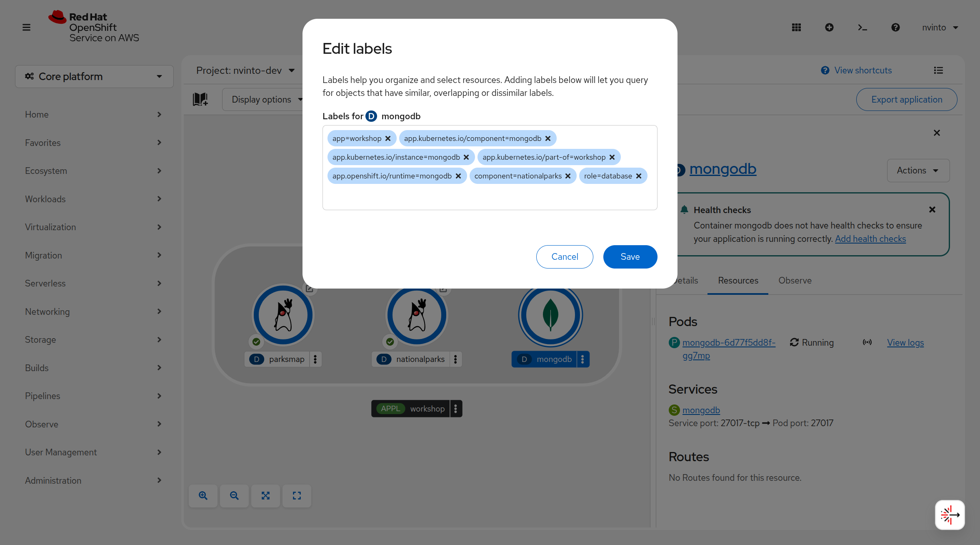Click the add to project book icon
The width and height of the screenshot is (980, 545).
pyautogui.click(x=200, y=99)
